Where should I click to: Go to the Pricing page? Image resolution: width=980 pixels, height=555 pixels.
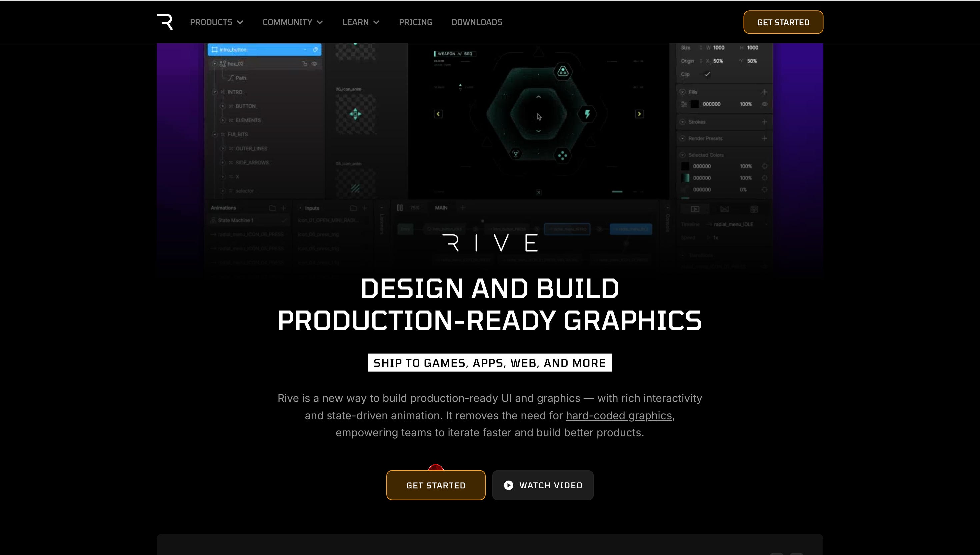[416, 22]
